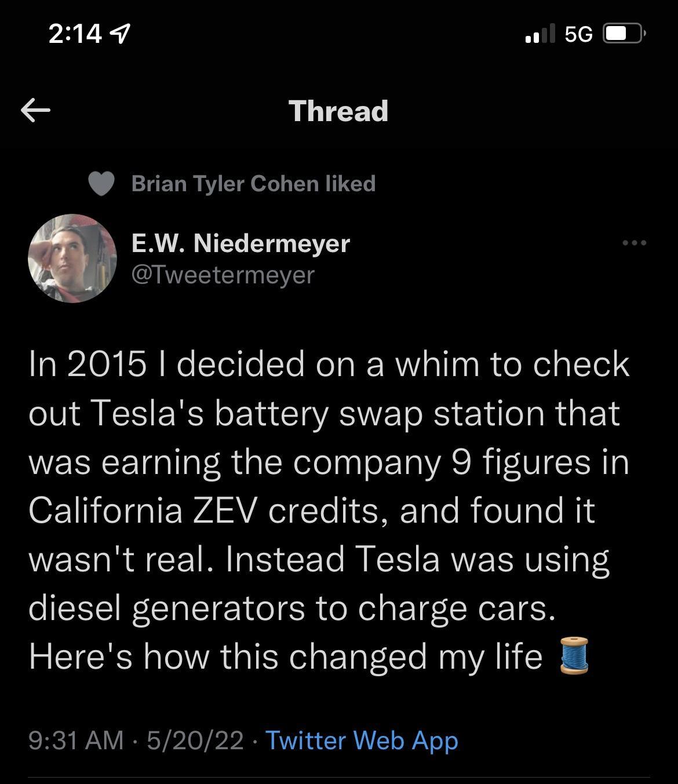Open the tweet options via the three-dot icon
Viewport: 678px width, 784px height.
point(636,244)
